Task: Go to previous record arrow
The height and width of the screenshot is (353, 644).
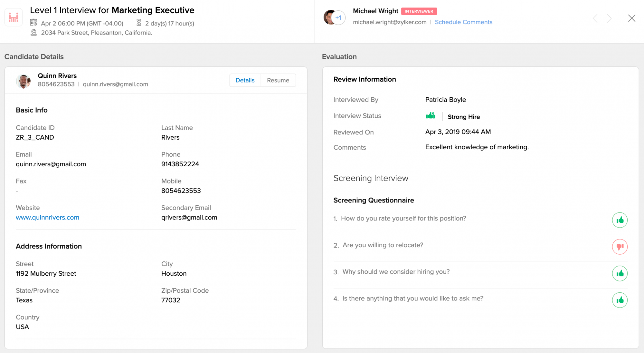Action: [x=595, y=18]
